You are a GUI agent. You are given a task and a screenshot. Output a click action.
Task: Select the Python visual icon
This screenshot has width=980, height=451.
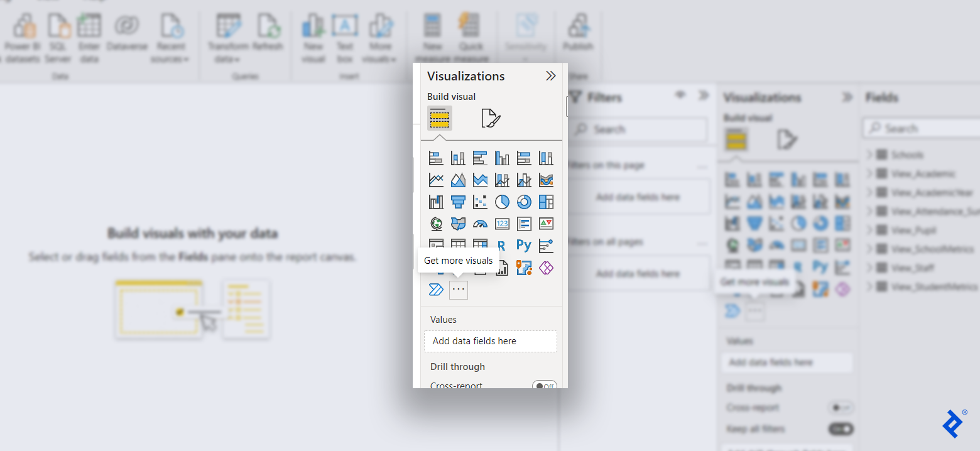point(524,245)
